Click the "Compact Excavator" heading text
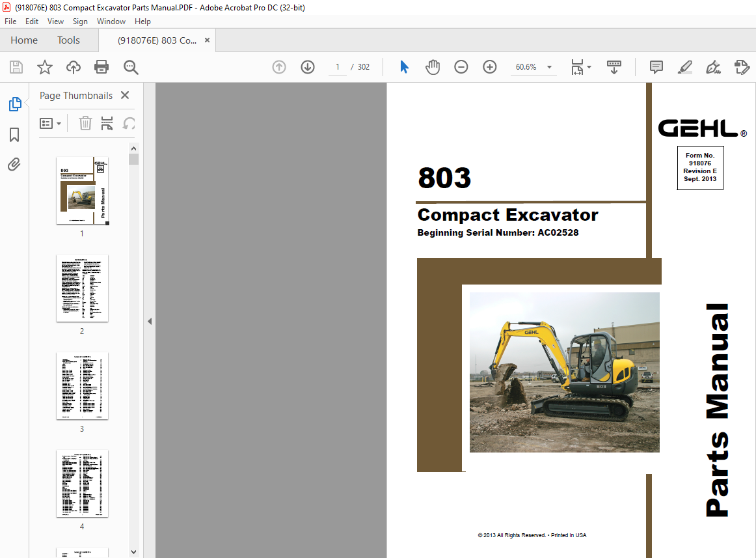756x558 pixels. click(x=507, y=215)
